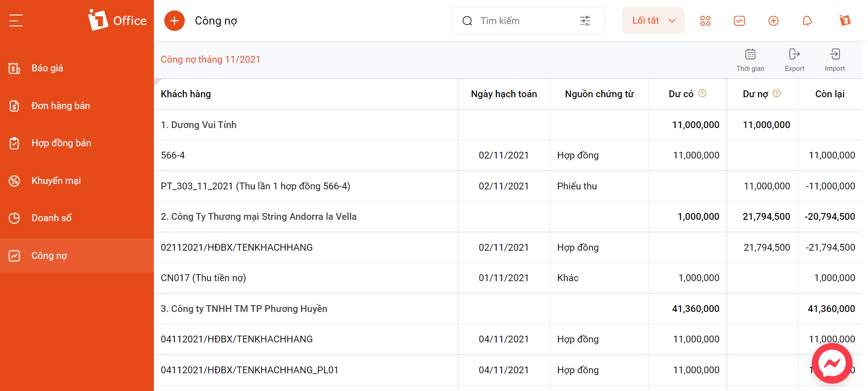Import debt data

(834, 60)
